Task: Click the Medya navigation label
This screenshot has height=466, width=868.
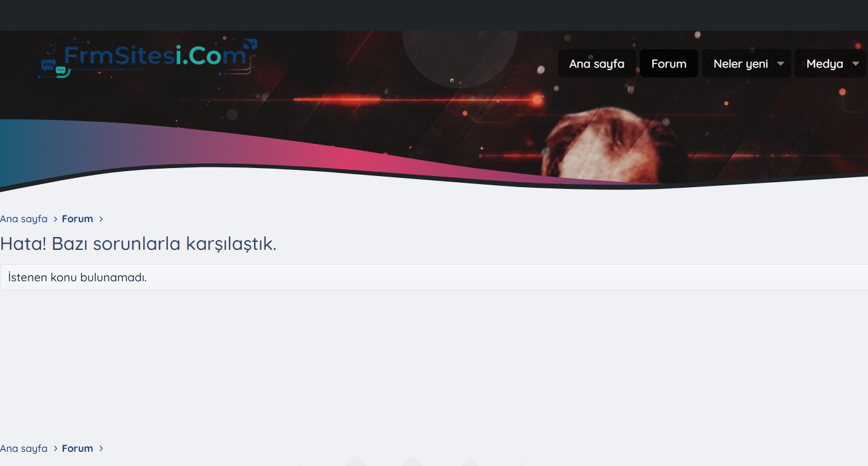Action: [x=825, y=63]
